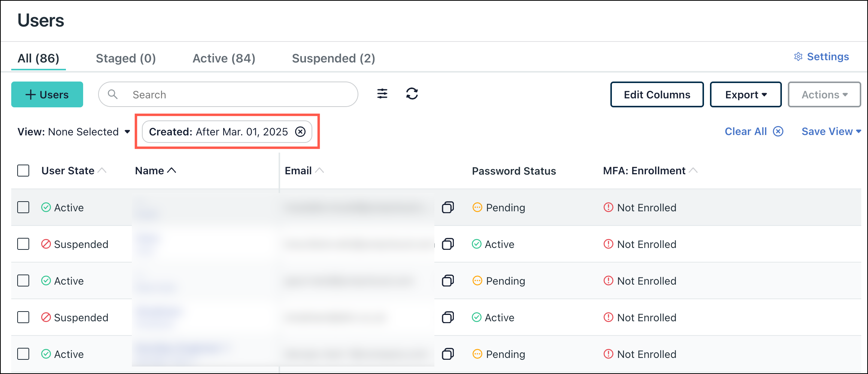The height and width of the screenshot is (374, 868).
Task: Open the Suspended (2) tab
Action: 333,58
